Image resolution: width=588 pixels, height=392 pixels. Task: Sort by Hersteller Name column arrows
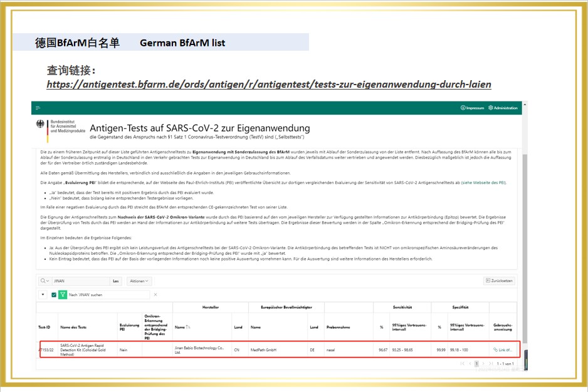coord(189,327)
